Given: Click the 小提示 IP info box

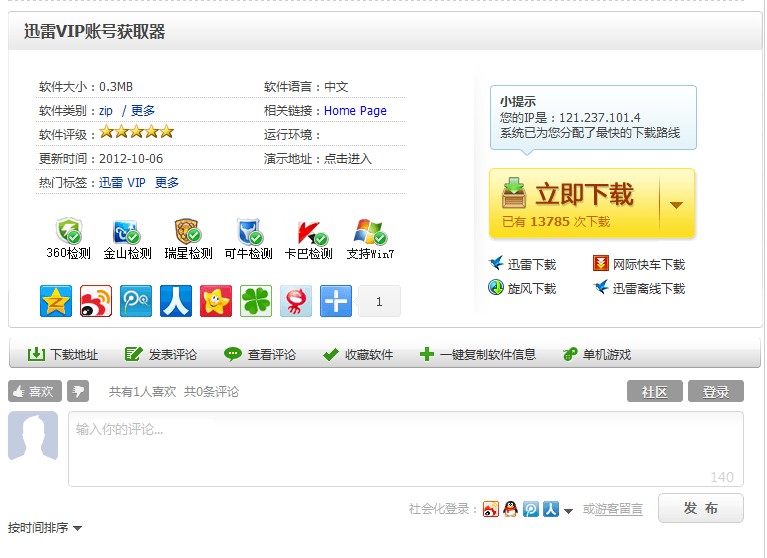Looking at the screenshot, I should [x=593, y=118].
